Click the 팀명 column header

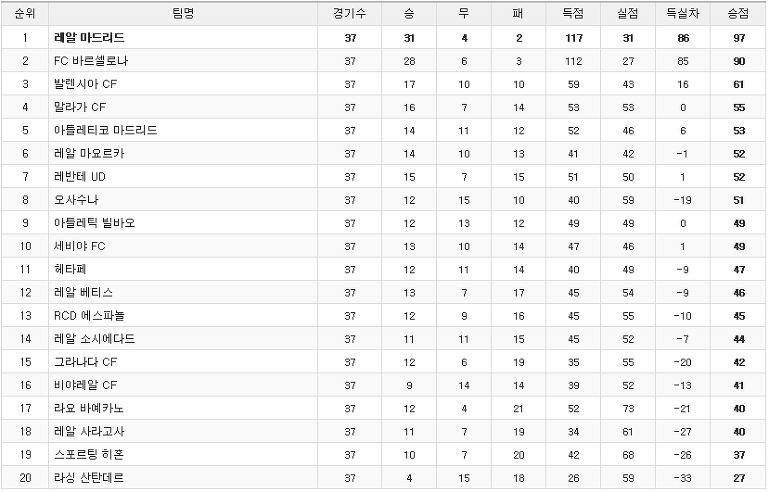coord(183,14)
